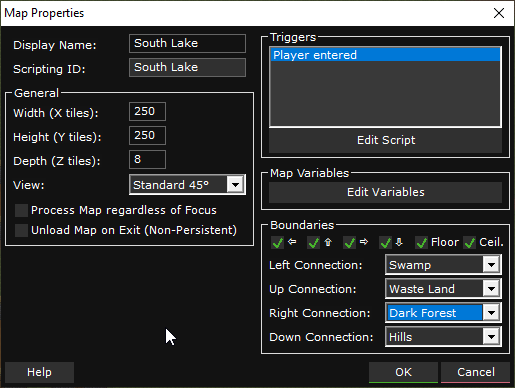The image size is (515, 388).
Task: Click the Depth Z tiles field
Action: click(x=147, y=159)
